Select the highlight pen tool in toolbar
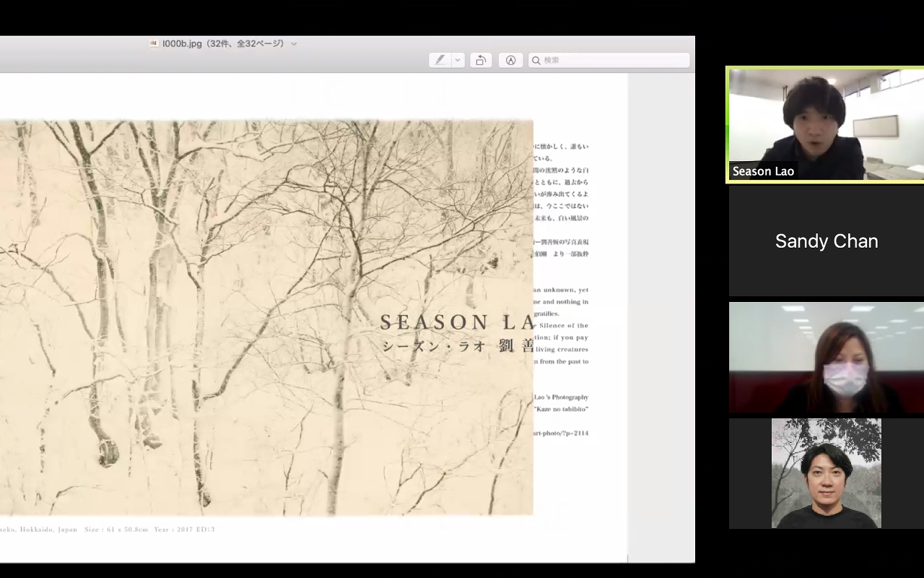This screenshot has width=924, height=578. click(440, 61)
